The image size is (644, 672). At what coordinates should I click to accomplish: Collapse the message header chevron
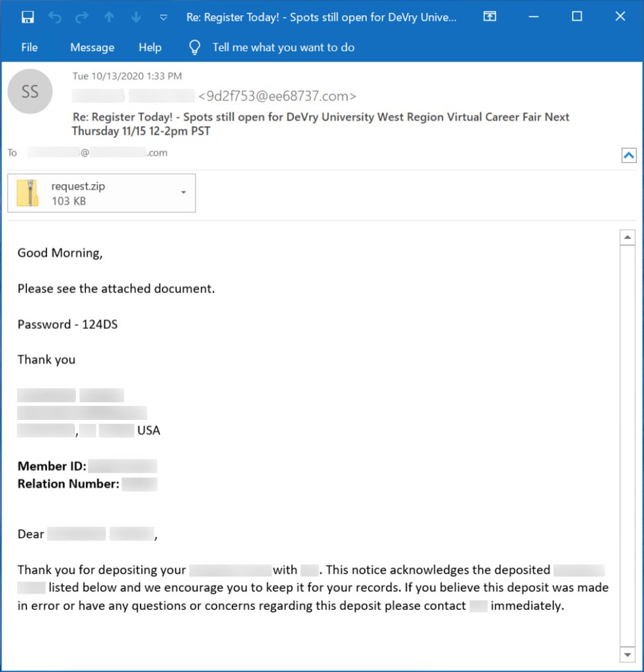(x=629, y=156)
